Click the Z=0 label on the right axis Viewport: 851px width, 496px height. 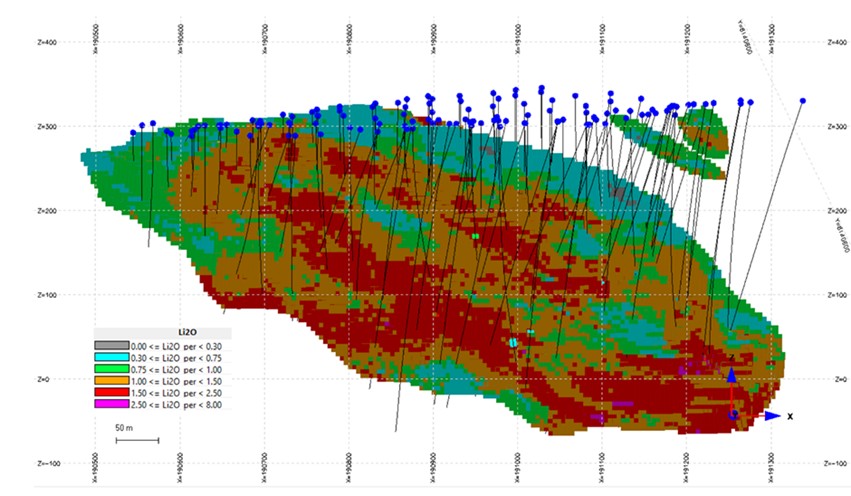click(834, 380)
